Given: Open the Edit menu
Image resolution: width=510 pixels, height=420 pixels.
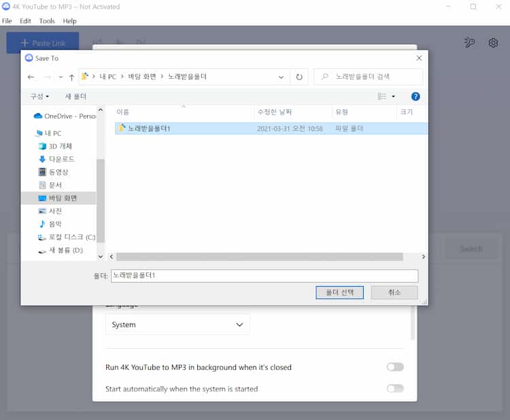Looking at the screenshot, I should click(x=25, y=21).
